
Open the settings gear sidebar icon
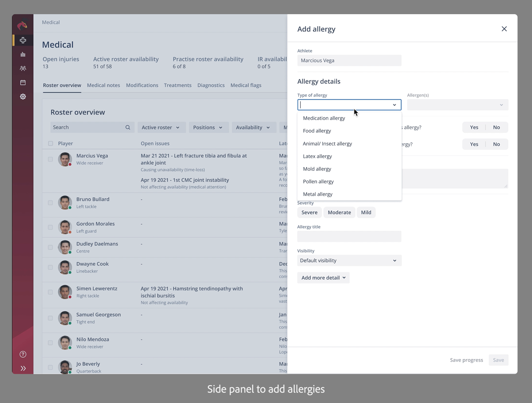coord(23,96)
